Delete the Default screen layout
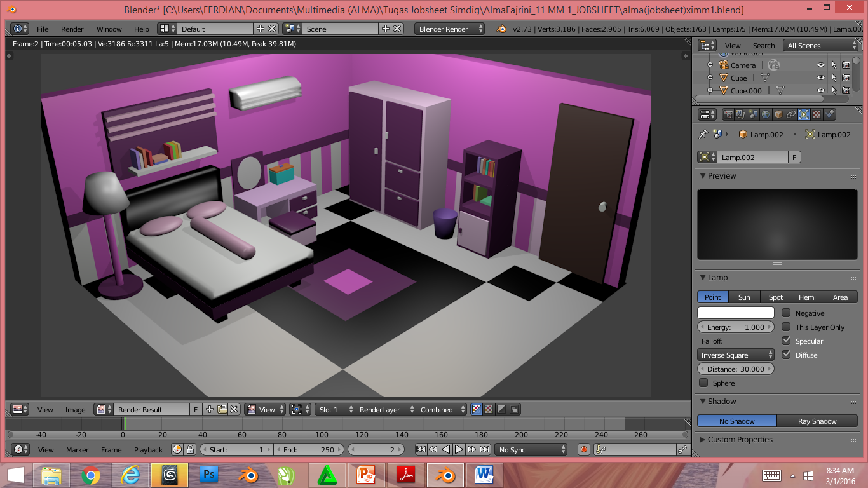This screenshot has width=868, height=488. tap(272, 29)
